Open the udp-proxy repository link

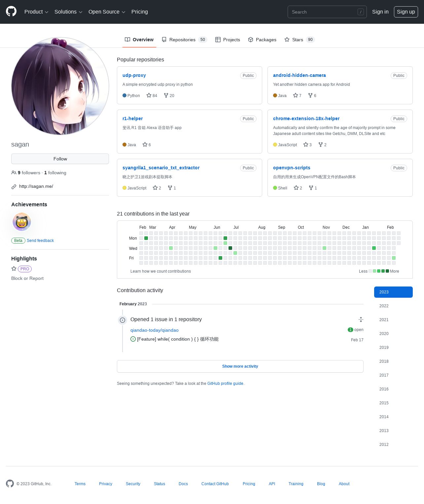tap(134, 75)
